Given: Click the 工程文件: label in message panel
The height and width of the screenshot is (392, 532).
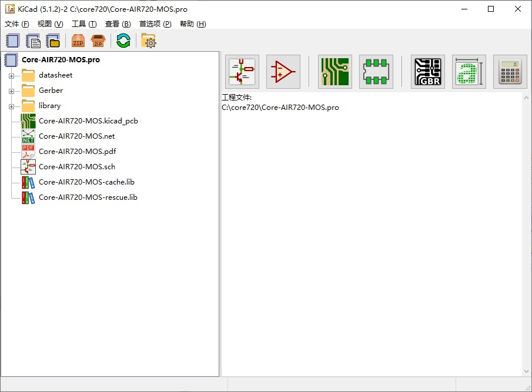Looking at the screenshot, I should [236, 98].
